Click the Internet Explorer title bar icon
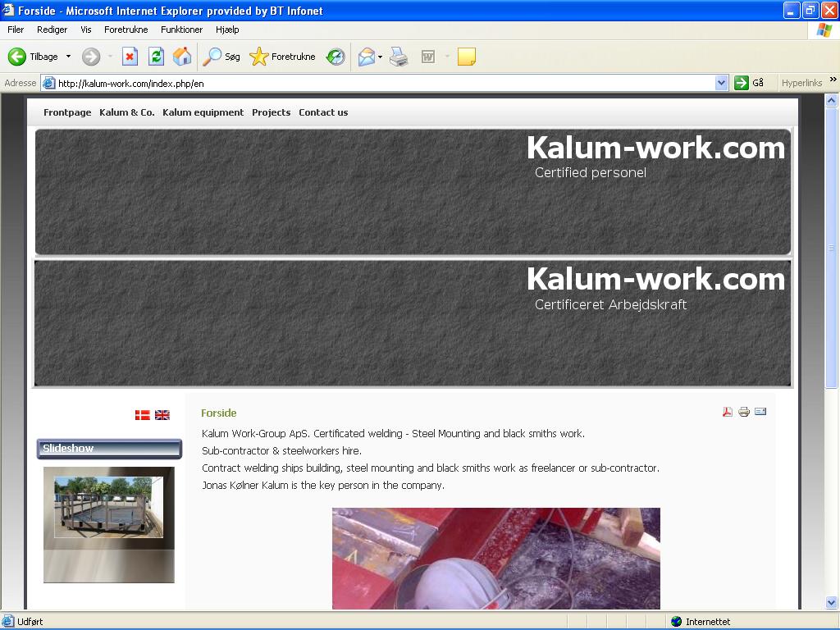The image size is (840, 630). tap(8, 10)
